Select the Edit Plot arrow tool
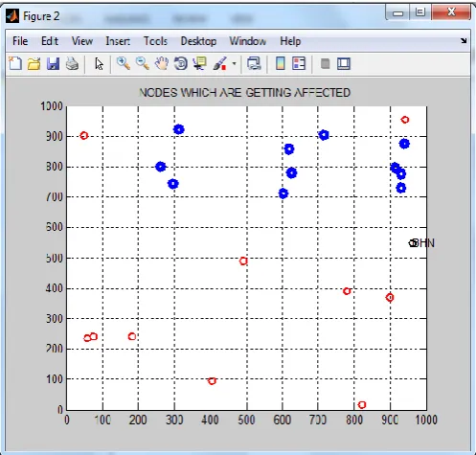476x455 pixels. pyautogui.click(x=99, y=64)
